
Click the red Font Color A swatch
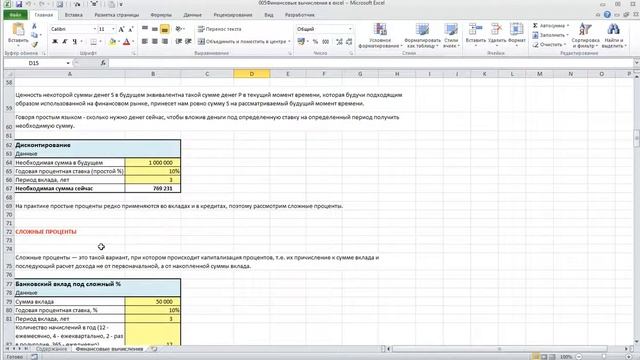pos(126,42)
